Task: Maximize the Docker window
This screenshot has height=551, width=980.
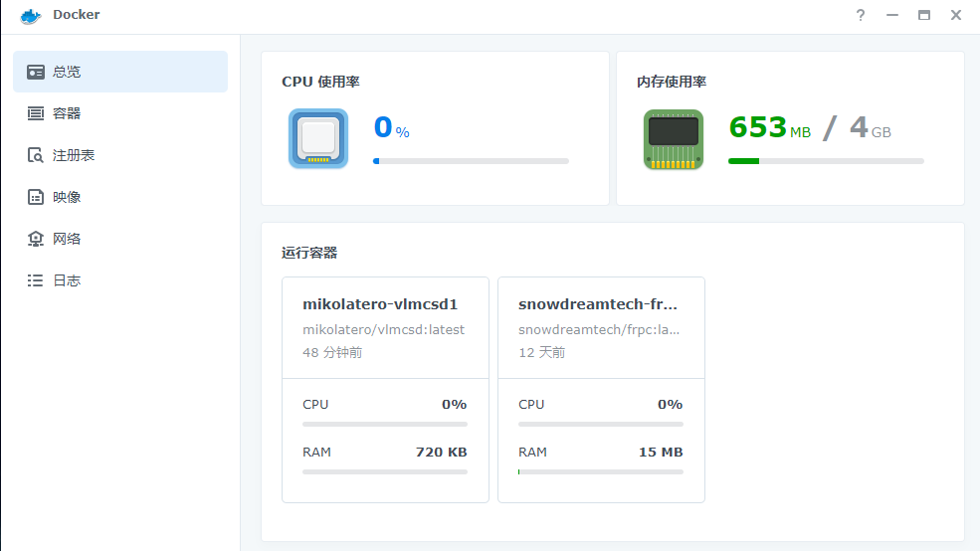Action: tap(924, 15)
